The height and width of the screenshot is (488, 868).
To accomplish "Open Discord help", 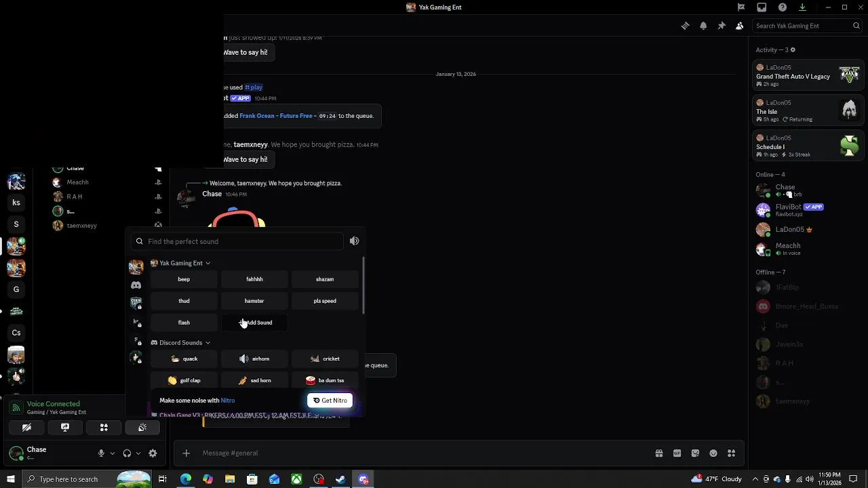I will [783, 7].
